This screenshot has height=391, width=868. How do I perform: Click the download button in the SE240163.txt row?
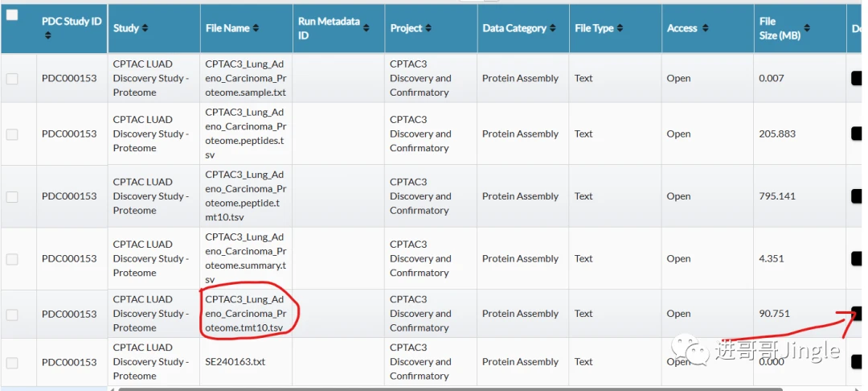tap(856, 362)
